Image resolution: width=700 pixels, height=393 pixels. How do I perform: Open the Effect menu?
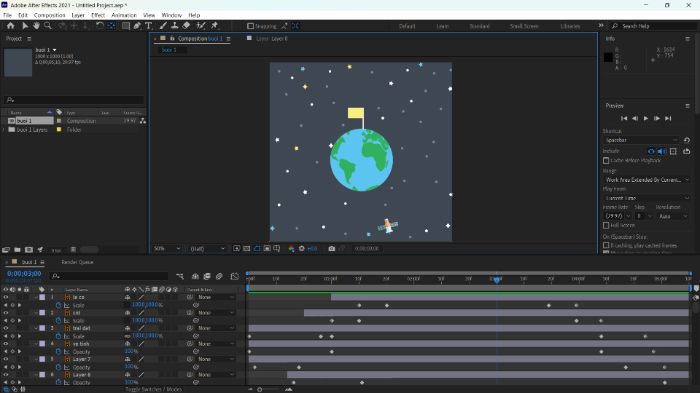(98, 15)
